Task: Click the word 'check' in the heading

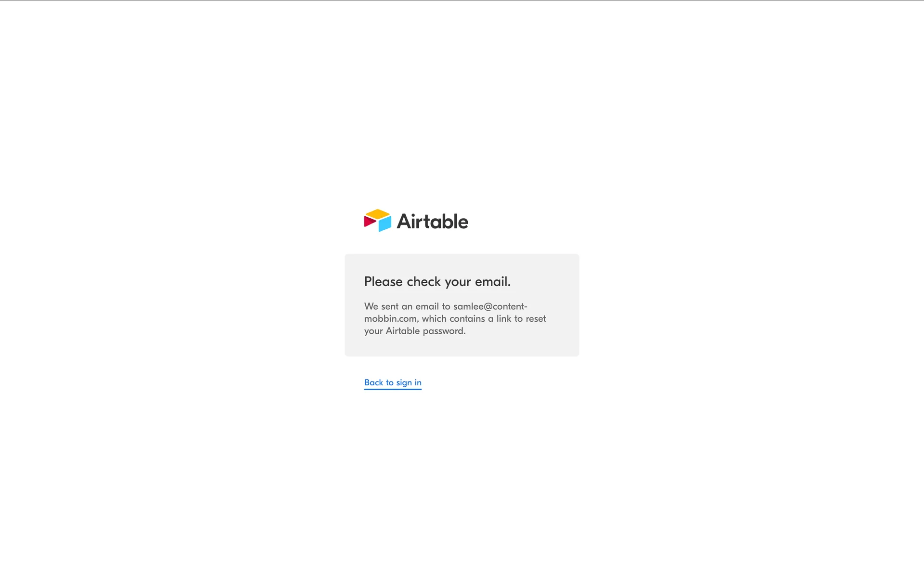Action: (x=423, y=282)
